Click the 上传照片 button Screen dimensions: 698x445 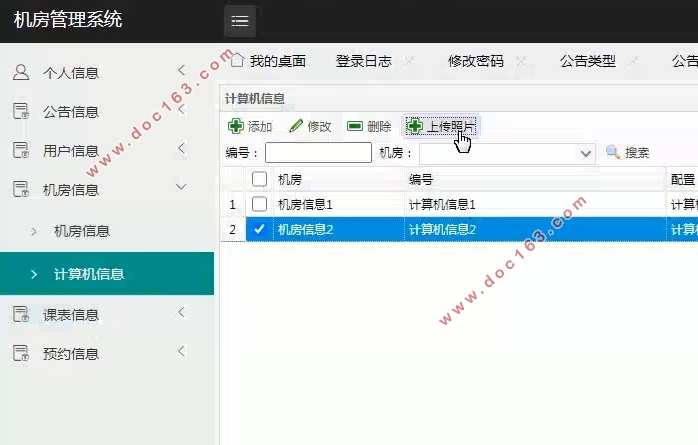(x=441, y=126)
